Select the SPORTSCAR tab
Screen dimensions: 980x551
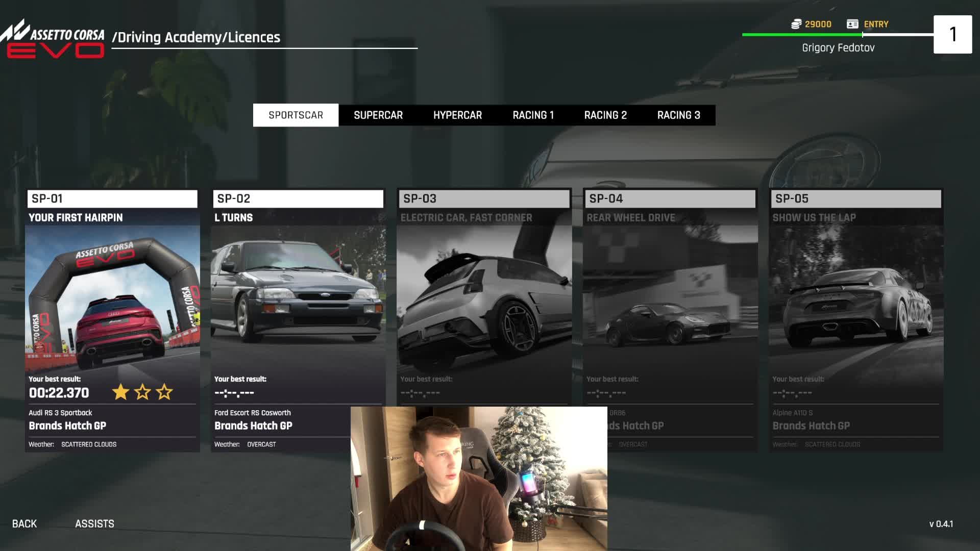pyautogui.click(x=296, y=115)
